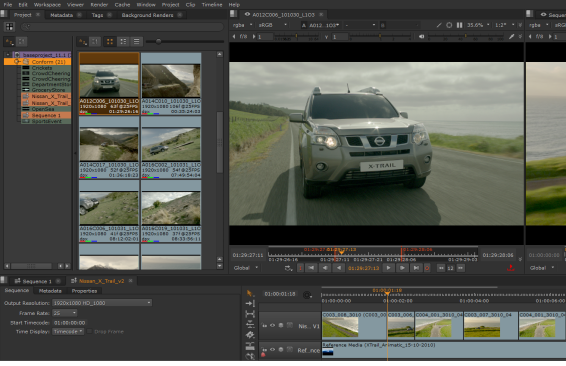Screen dimensions: 566x366
Task: Select the Crickets item in the project tree
Action: pos(42,68)
